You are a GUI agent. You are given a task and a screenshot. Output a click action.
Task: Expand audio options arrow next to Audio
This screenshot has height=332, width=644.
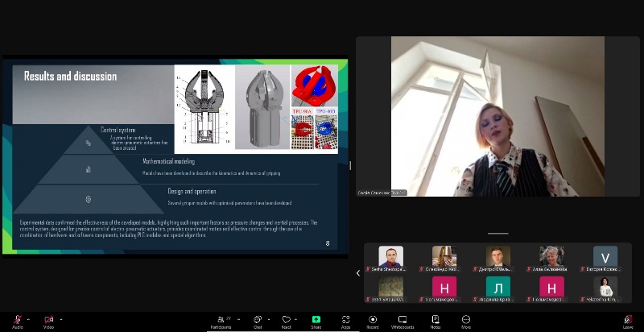(x=28, y=318)
